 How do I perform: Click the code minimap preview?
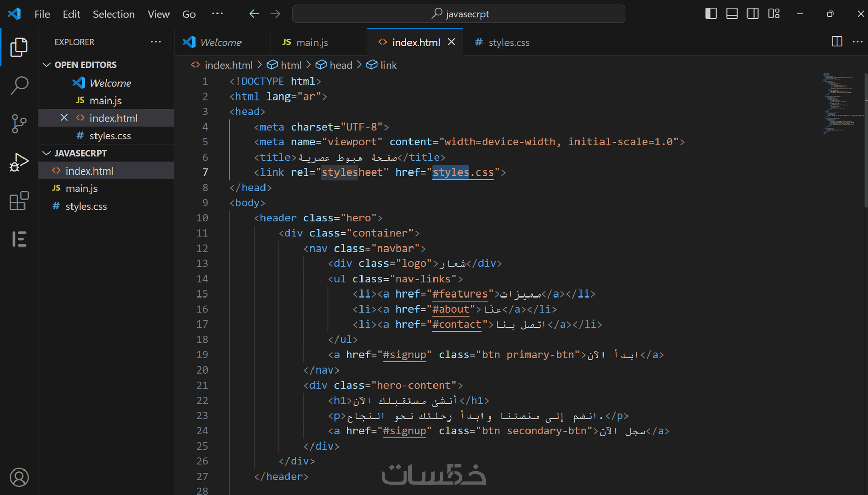(x=840, y=103)
